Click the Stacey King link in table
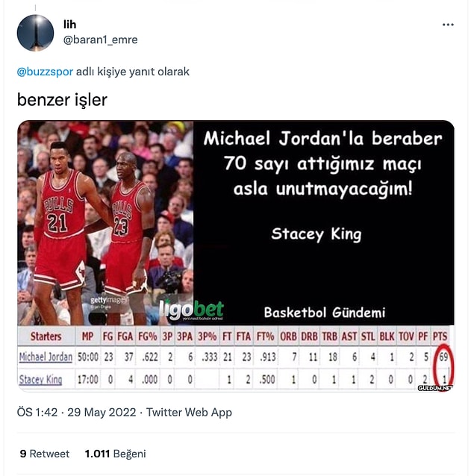Image resolution: width=474 pixels, height=476 pixels. (x=41, y=380)
